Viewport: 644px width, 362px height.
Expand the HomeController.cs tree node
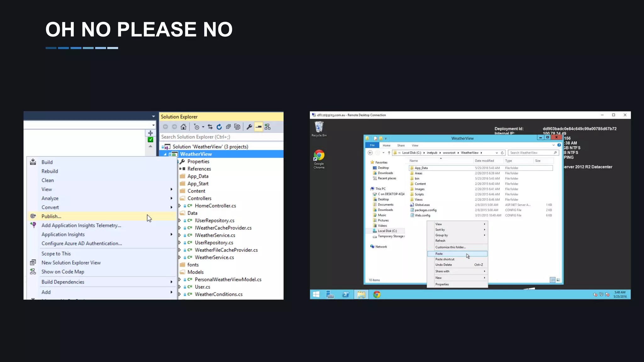click(180, 206)
